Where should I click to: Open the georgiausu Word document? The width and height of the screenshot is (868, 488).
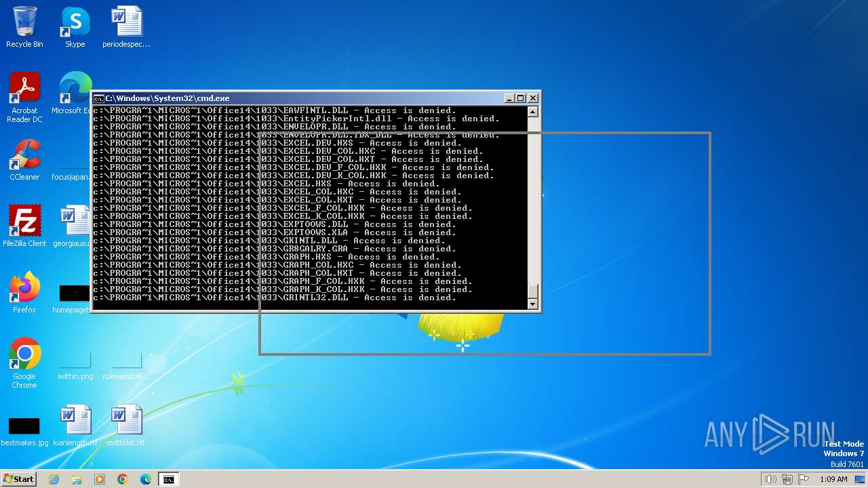(x=72, y=226)
